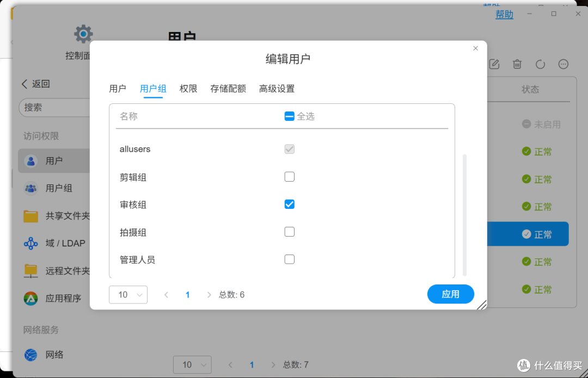This screenshot has width=588, height=378.
Task: Click the 搜索 input field
Action: point(54,108)
